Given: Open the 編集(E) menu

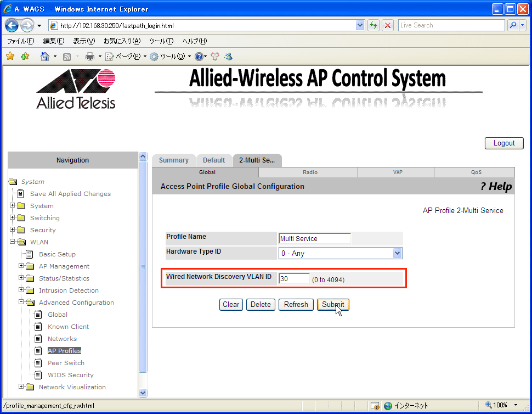Looking at the screenshot, I should point(54,41).
